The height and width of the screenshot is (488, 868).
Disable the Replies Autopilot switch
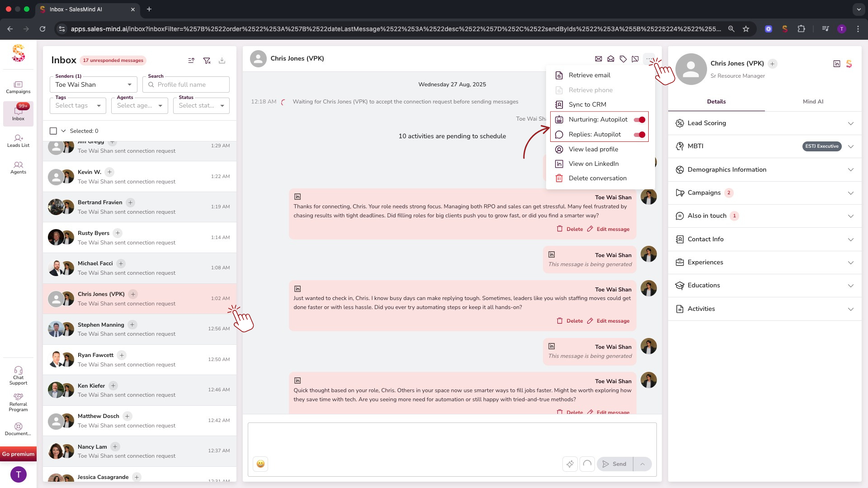pos(639,135)
